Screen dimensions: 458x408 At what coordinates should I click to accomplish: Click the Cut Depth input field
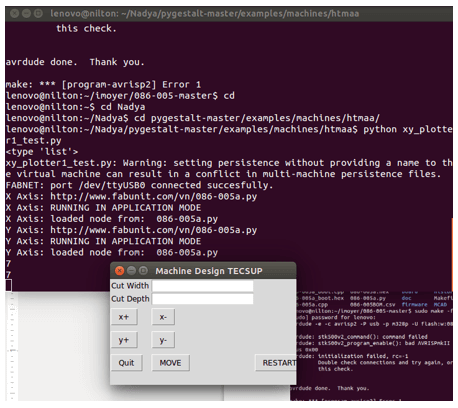pos(203,299)
